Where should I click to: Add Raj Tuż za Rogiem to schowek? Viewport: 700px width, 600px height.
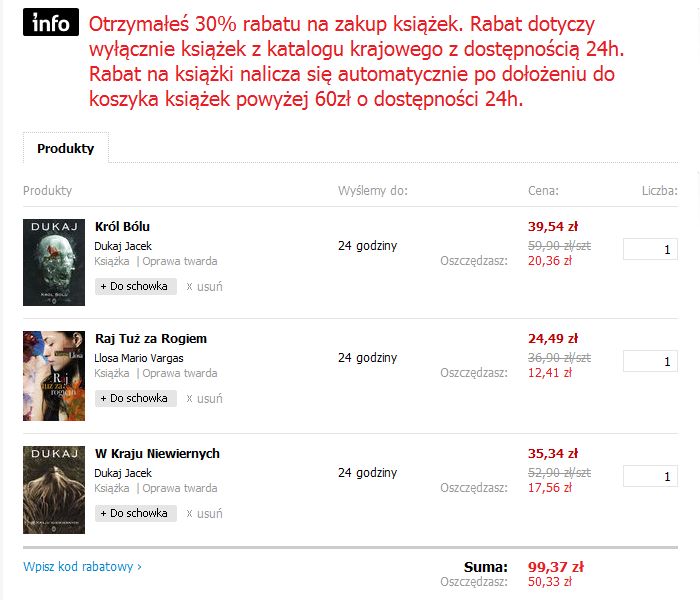pos(136,399)
